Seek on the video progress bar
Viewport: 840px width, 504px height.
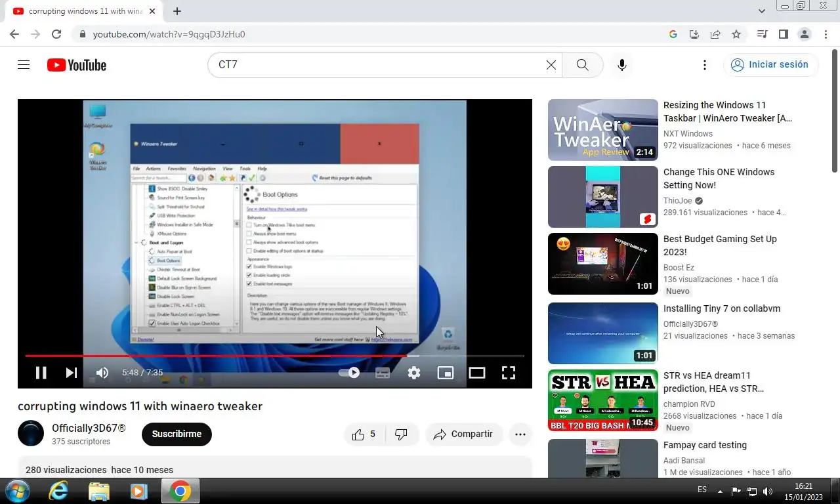275,356
